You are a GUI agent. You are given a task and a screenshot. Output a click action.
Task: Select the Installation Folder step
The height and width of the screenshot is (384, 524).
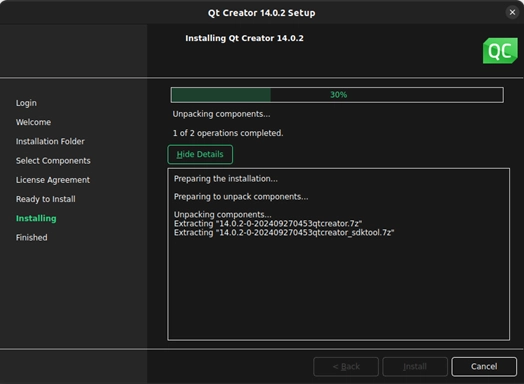50,141
